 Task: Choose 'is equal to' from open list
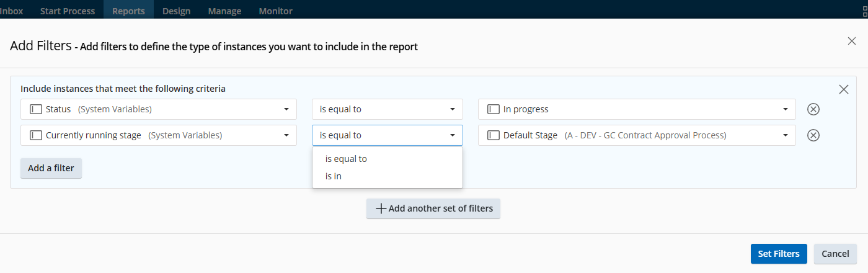346,159
